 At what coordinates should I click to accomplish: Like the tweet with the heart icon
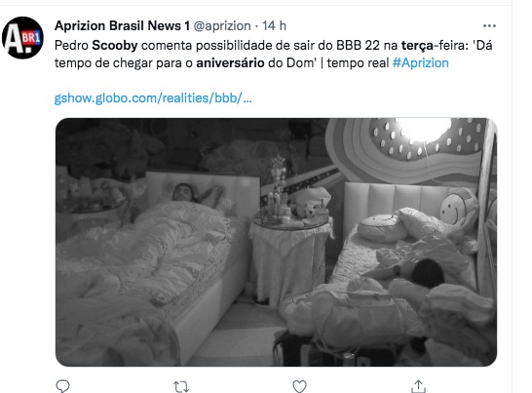pyautogui.click(x=299, y=386)
